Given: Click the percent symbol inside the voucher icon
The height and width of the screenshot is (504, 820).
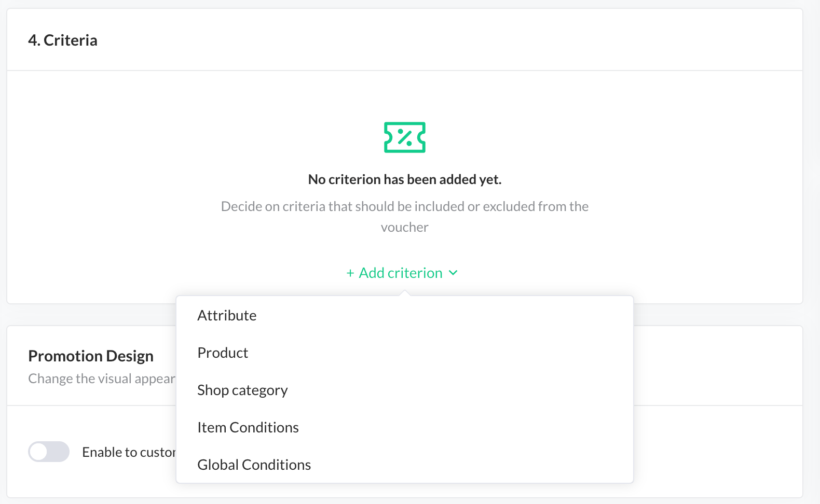Looking at the screenshot, I should coord(405,137).
